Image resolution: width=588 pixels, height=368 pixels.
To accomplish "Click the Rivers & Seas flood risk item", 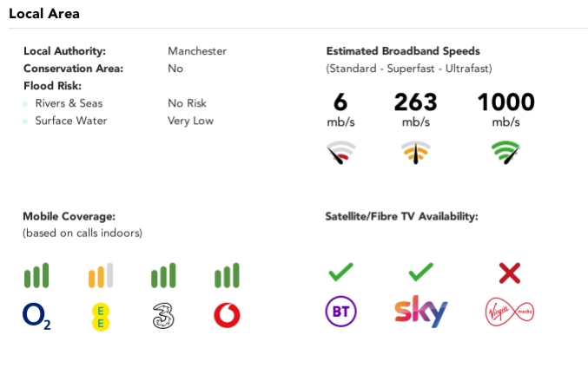I will 69,103.
